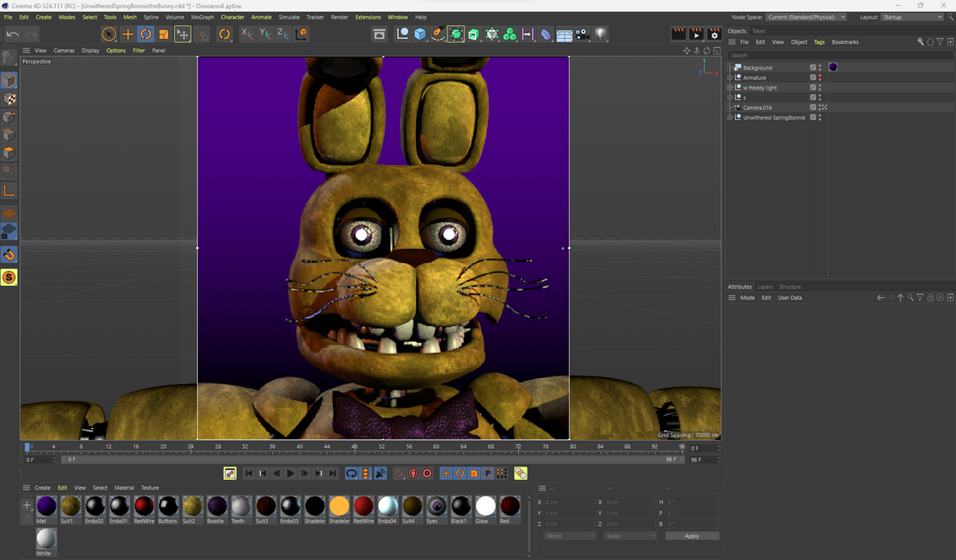
Task: Switch the coordinate system icon
Action: [x=301, y=34]
